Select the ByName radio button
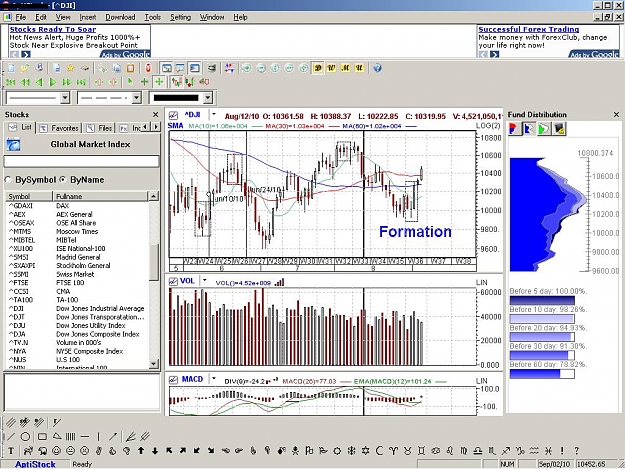625x469 pixels. [x=63, y=180]
